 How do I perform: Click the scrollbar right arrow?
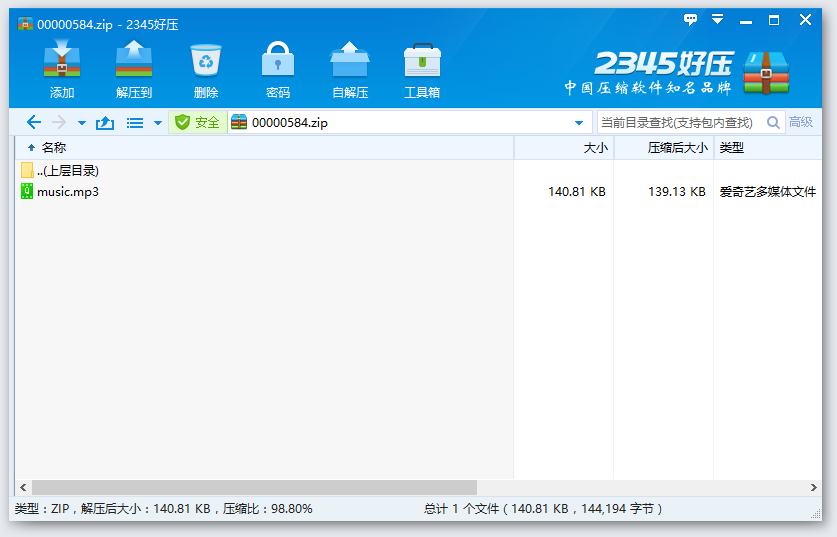point(814,487)
